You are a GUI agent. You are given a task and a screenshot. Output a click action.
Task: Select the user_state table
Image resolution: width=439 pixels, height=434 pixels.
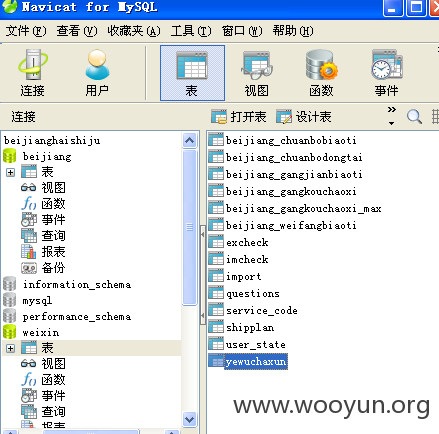tap(247, 344)
